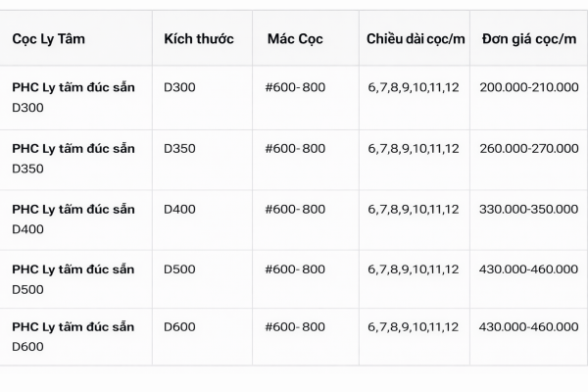Viewport: 588px width, 392px height.
Task: Select 'D600' in the Kích thước column
Action: pyautogui.click(x=179, y=327)
